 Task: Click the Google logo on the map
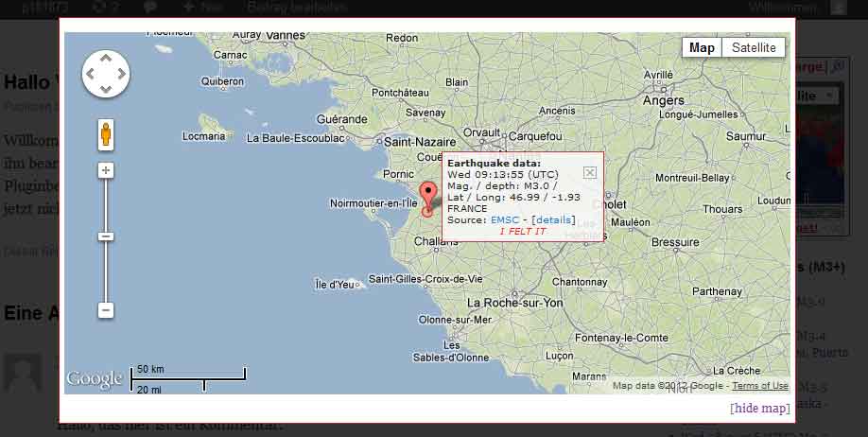pos(95,379)
